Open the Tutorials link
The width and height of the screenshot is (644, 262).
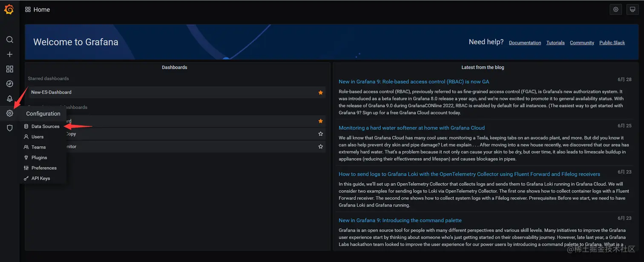click(x=555, y=43)
